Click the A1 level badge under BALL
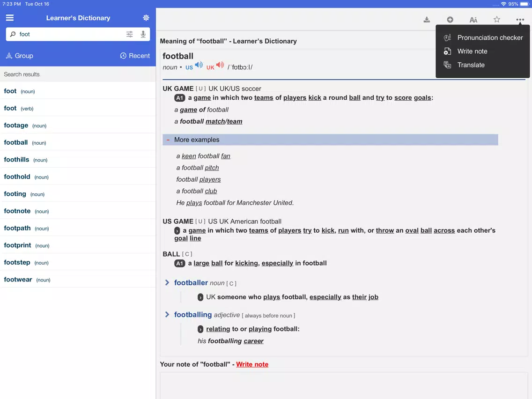532x399 pixels. (x=179, y=263)
